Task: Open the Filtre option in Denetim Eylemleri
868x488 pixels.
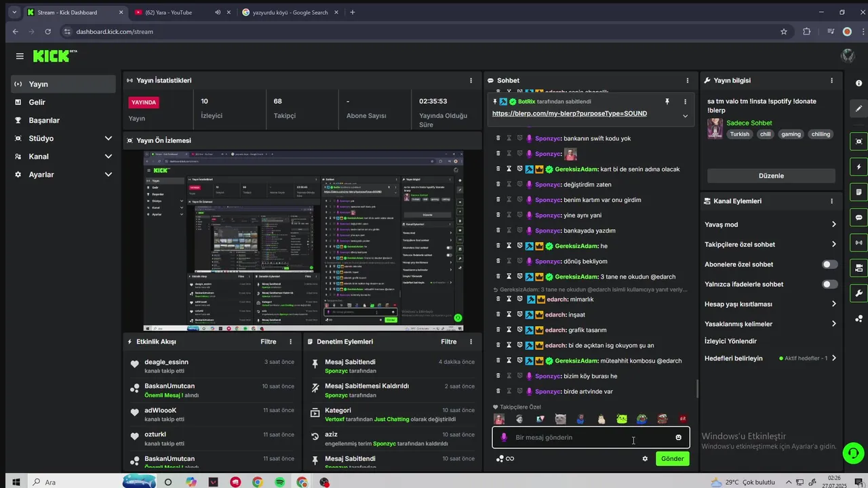Action: pos(448,342)
